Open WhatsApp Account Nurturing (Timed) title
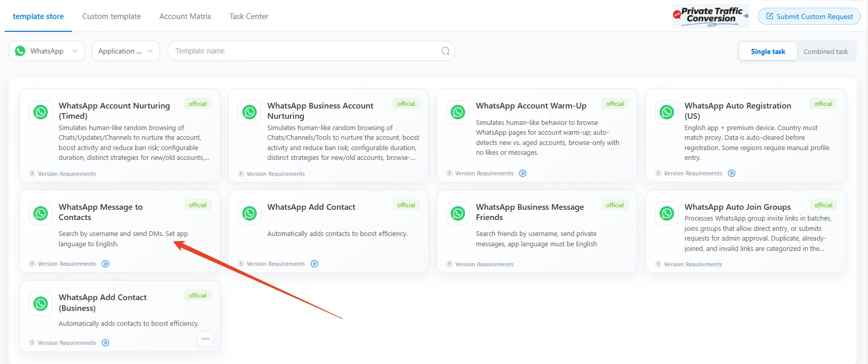Screen dimensions: 868x364 coord(114,111)
